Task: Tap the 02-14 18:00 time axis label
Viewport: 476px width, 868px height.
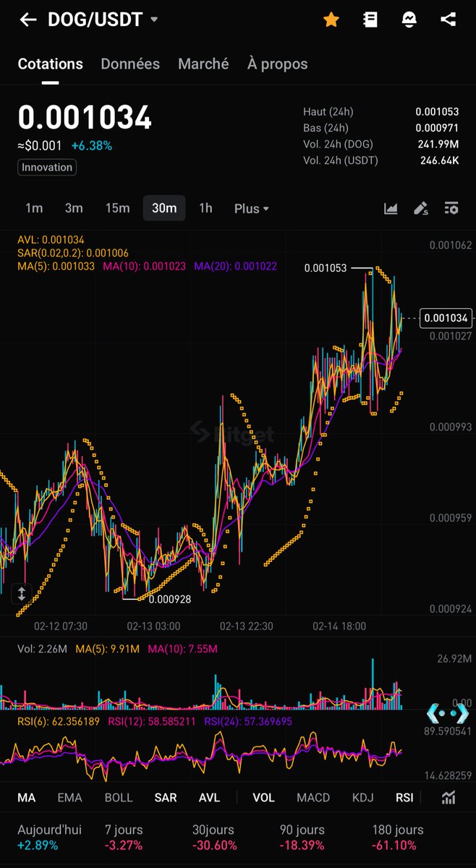Action: pos(339,626)
